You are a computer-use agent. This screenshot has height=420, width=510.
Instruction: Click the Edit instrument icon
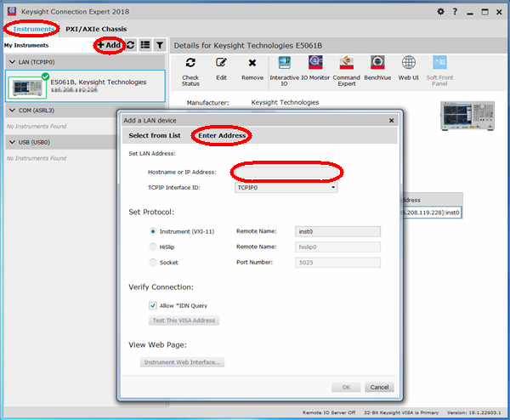[222, 62]
